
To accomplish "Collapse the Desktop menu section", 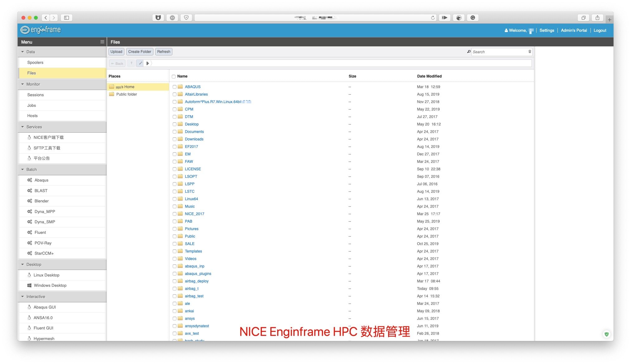I will tap(62, 264).
